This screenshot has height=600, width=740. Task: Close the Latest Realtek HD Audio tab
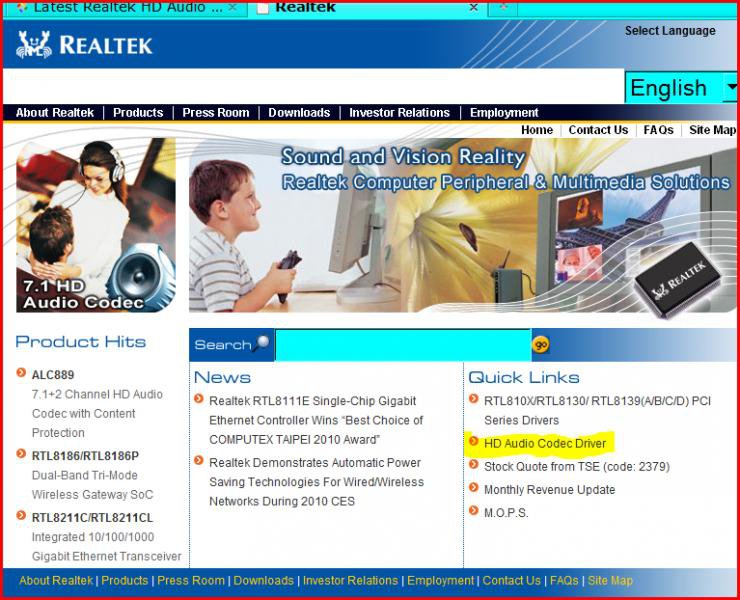(x=233, y=8)
